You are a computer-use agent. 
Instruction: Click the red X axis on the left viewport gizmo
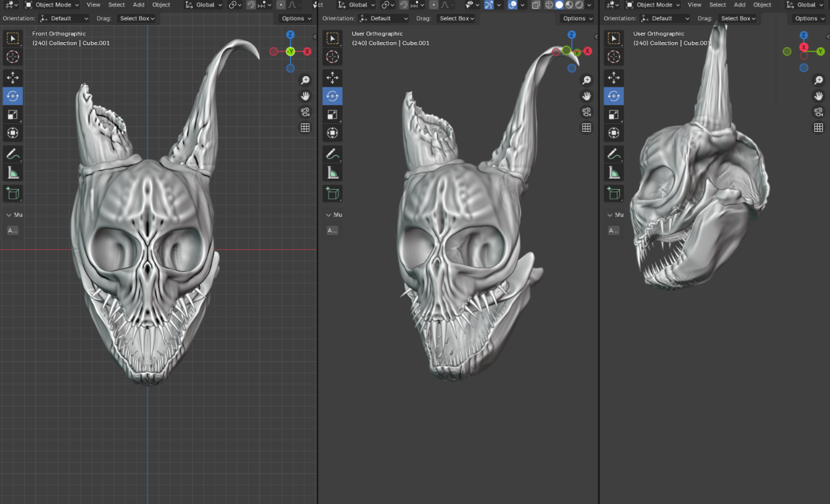[x=307, y=51]
